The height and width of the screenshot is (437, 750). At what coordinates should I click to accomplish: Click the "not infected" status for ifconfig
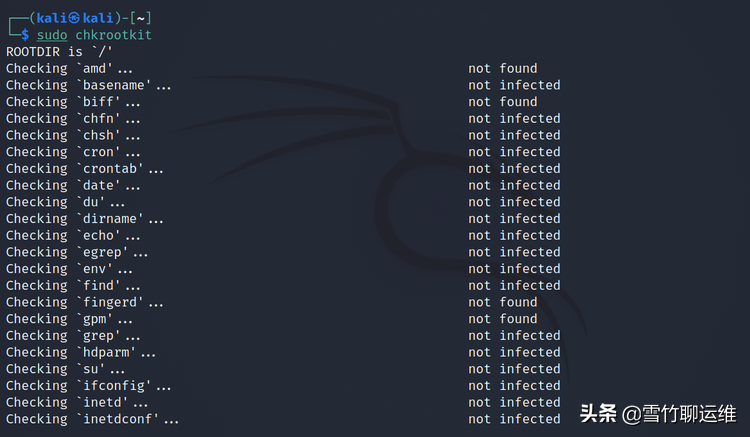pyautogui.click(x=514, y=386)
